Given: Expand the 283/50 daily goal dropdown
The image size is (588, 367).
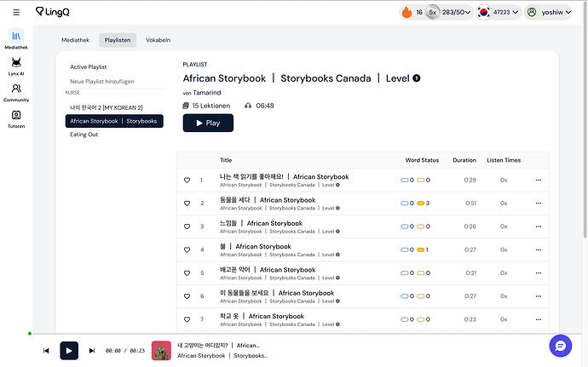Looking at the screenshot, I should [x=456, y=13].
